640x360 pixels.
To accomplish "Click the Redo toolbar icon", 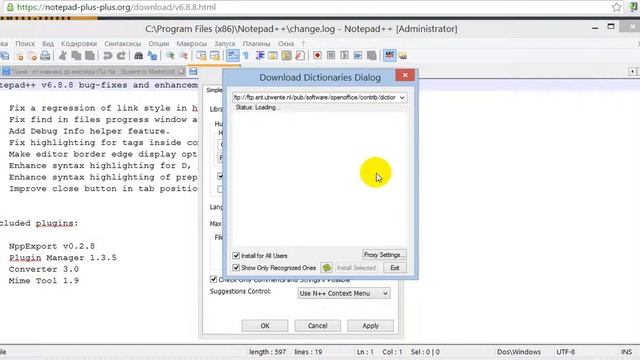I will 121,56.
